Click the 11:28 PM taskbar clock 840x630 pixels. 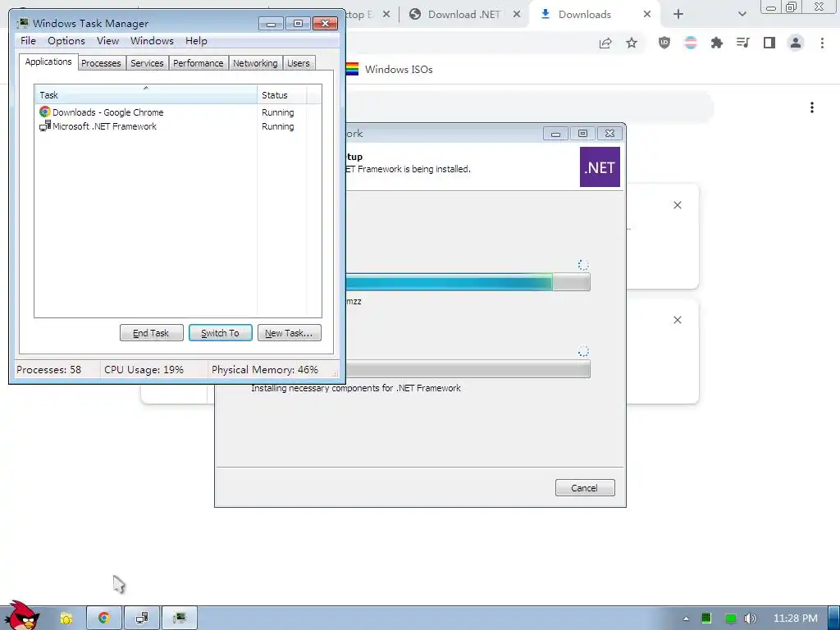pyautogui.click(x=796, y=619)
